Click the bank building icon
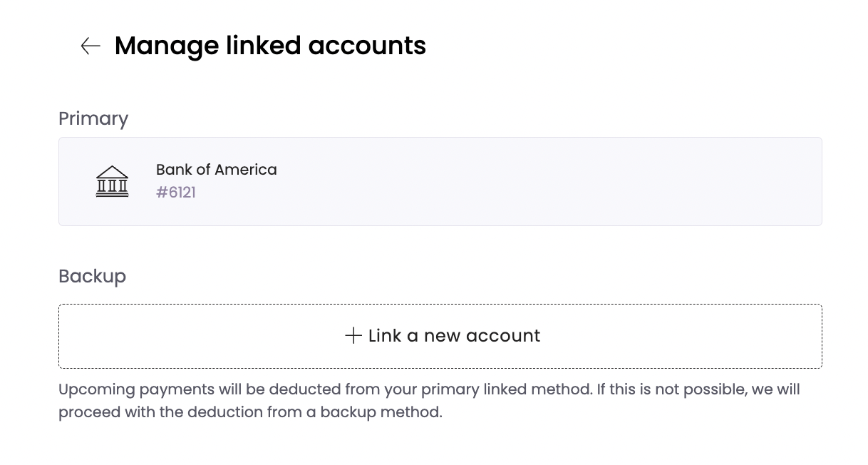 [x=112, y=181]
